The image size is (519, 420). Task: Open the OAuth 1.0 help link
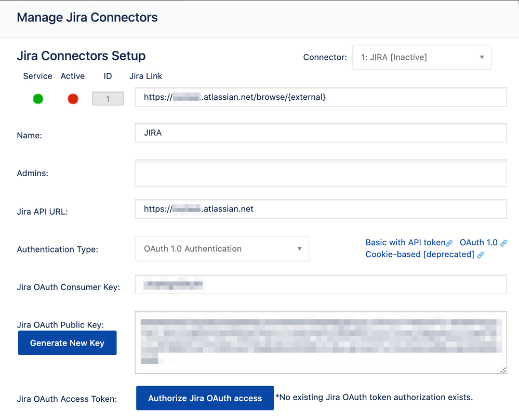[x=478, y=242]
